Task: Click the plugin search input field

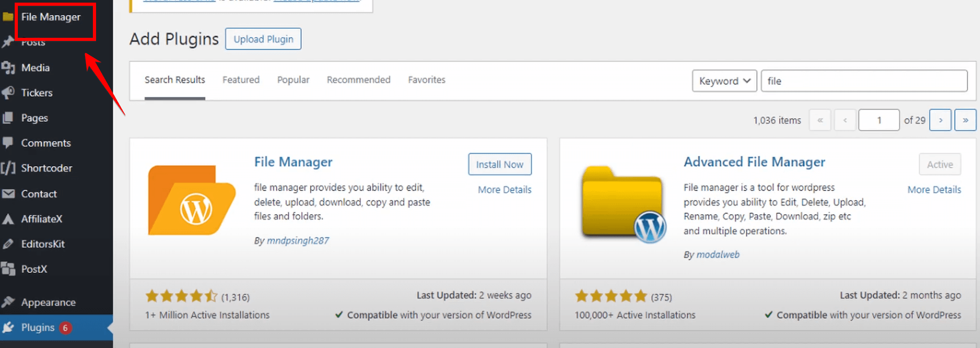Action: coord(863,81)
